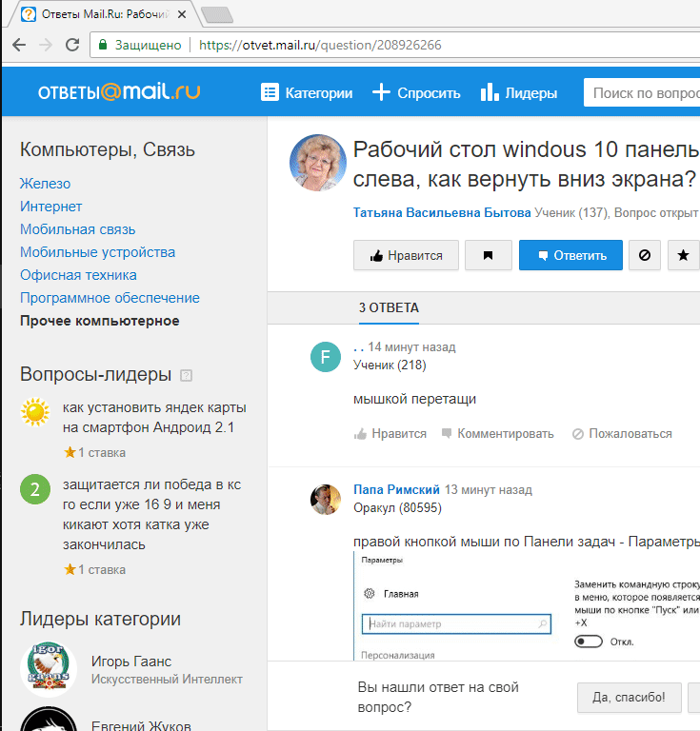Click the question author's avatar photo

tap(317, 163)
